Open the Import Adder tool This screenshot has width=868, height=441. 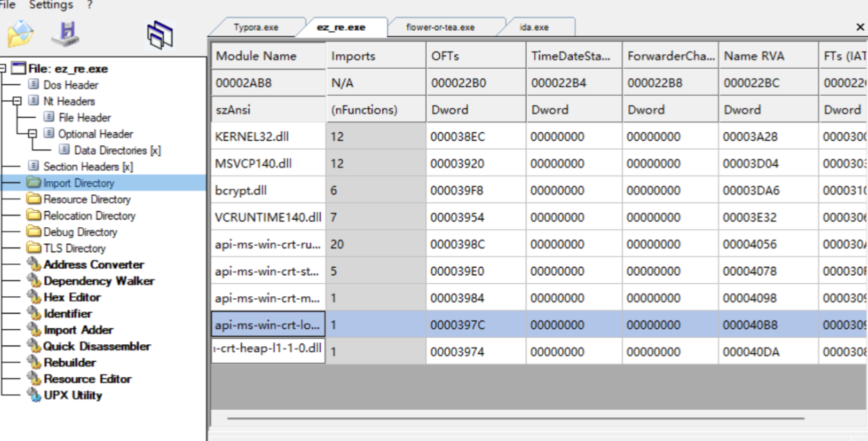pyautogui.click(x=78, y=330)
